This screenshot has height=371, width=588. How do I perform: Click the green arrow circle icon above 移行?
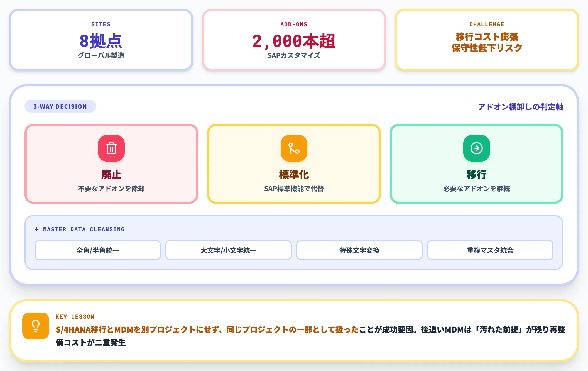click(477, 148)
